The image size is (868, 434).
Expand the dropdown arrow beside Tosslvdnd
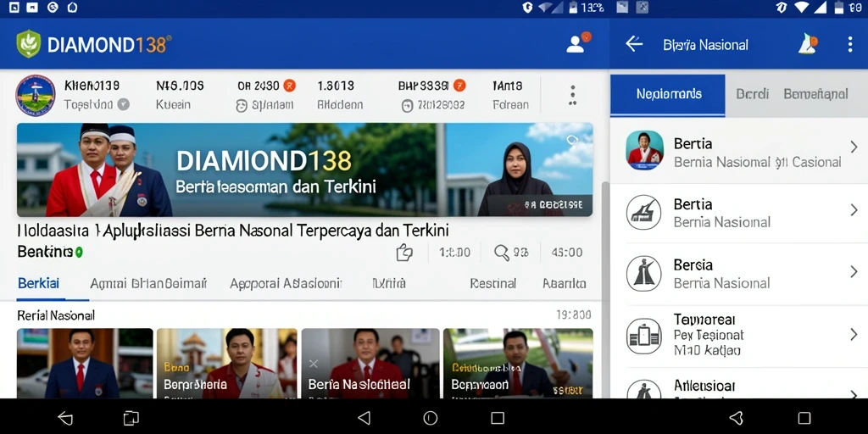124,104
